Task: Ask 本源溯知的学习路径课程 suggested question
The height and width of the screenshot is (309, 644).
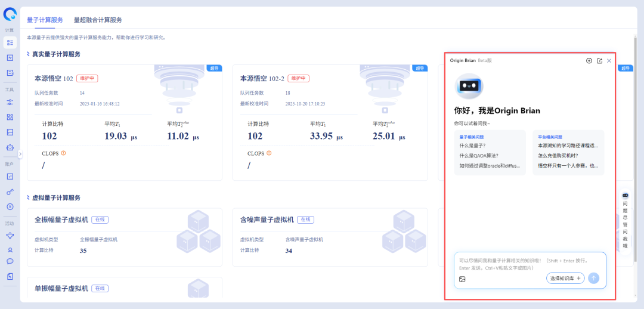Action: 568,146
